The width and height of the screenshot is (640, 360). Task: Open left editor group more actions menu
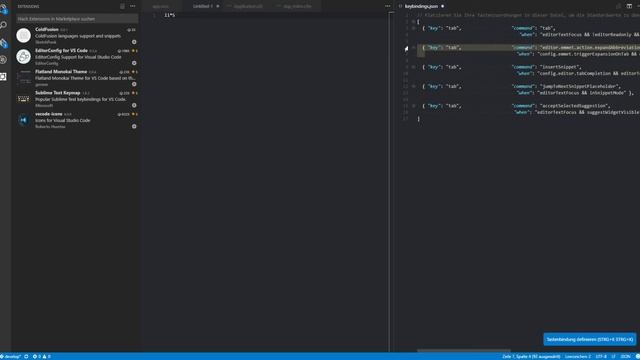pyautogui.click(x=387, y=6)
